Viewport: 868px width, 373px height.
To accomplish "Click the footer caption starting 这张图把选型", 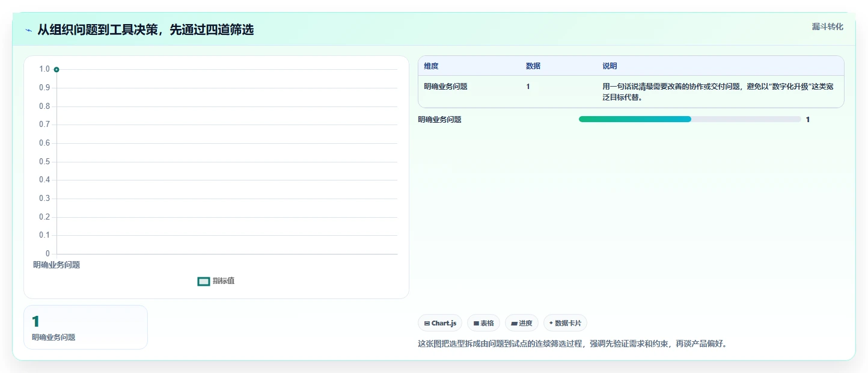I will [572, 345].
